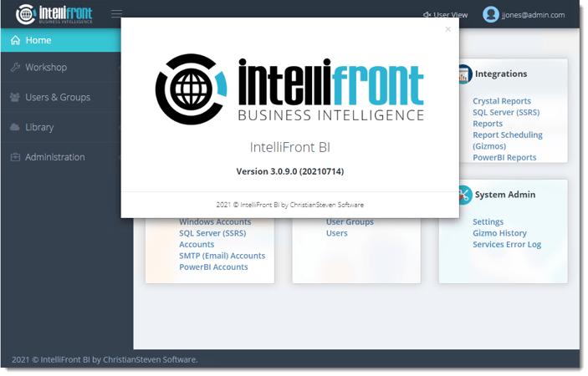The width and height of the screenshot is (588, 376).
Task: Close the About IntelliFront BI dialog
Action: coord(447,29)
